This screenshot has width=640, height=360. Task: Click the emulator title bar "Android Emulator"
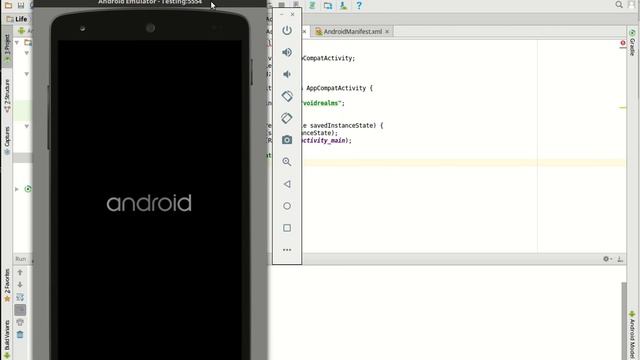[150, 2]
